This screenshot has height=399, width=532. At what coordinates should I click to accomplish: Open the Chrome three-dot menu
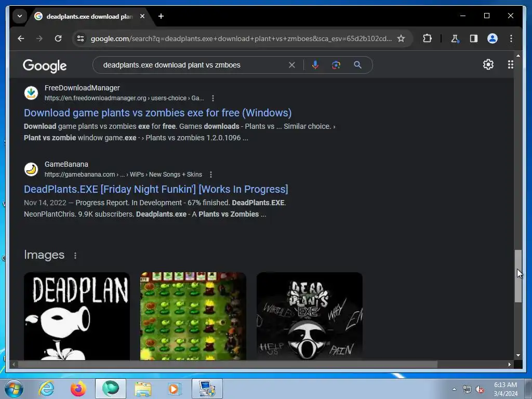(511, 38)
